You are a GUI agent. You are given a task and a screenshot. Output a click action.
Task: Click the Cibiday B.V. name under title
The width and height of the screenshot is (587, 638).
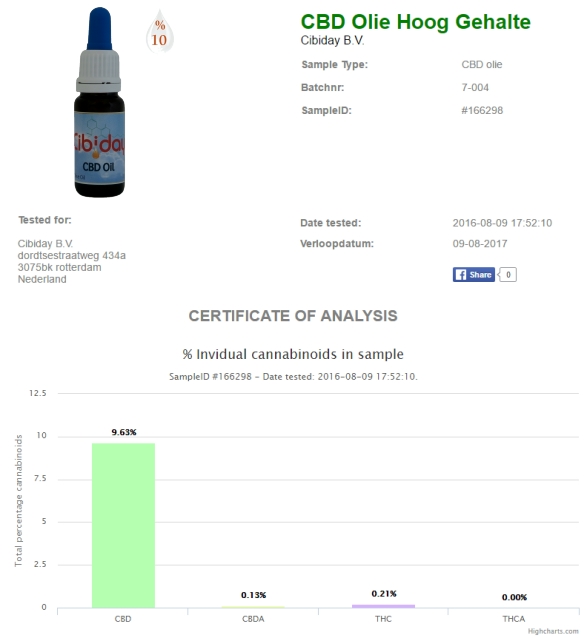tap(332, 40)
